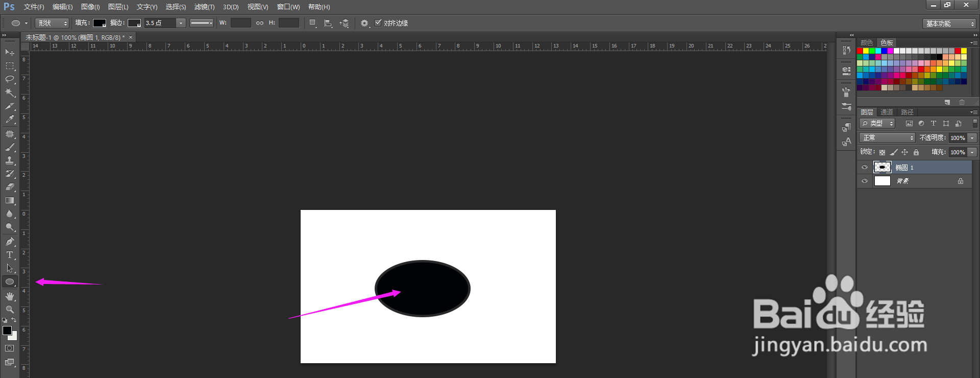This screenshot has height=378, width=980.
Task: Select the Rectangular Marquee tool
Action: pyautogui.click(x=10, y=66)
